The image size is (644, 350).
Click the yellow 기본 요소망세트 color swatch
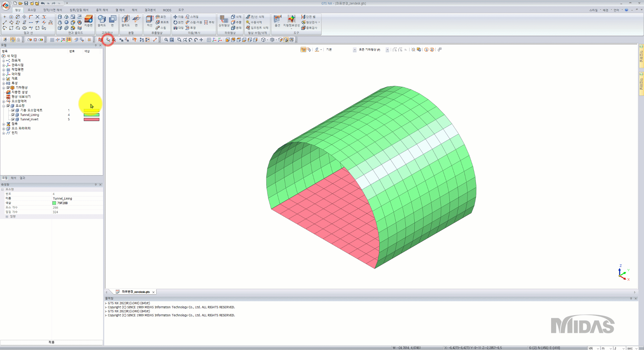coord(92,110)
